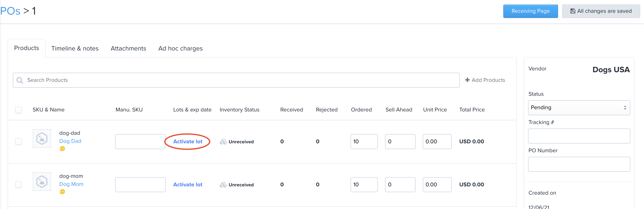Navigate back using the POs breadcrumb link
The image size is (644, 209).
[10, 11]
